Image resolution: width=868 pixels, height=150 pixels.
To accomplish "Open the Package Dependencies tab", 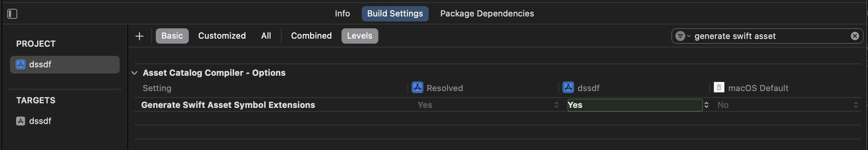I will (x=487, y=14).
